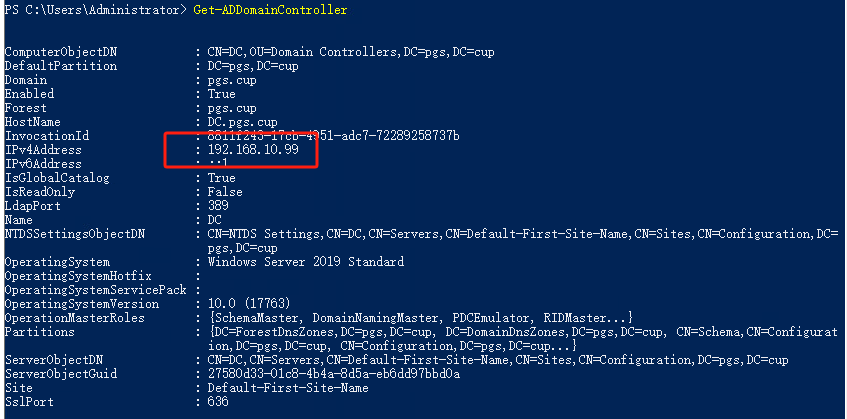Click the SslPort value 636
The width and height of the screenshot is (847, 419).
click(x=218, y=402)
